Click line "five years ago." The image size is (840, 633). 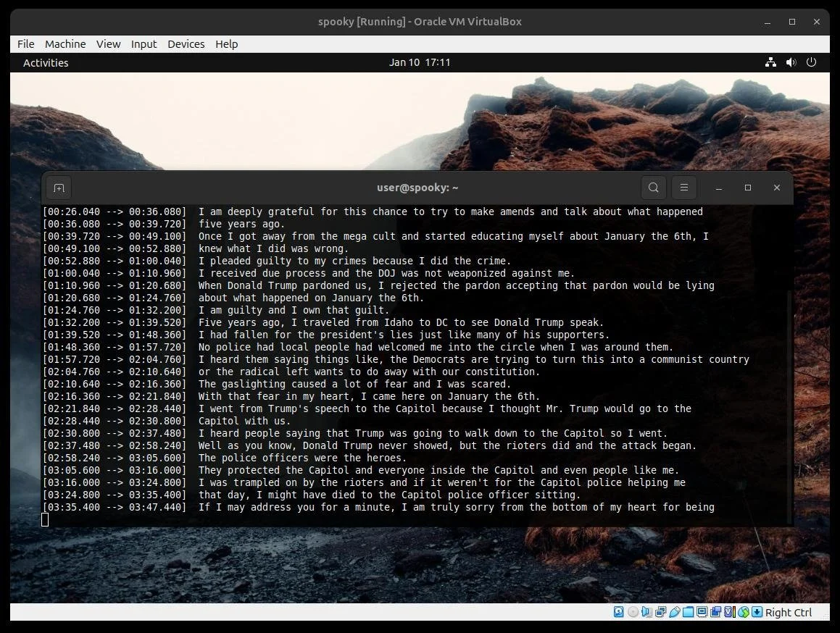pos(241,224)
